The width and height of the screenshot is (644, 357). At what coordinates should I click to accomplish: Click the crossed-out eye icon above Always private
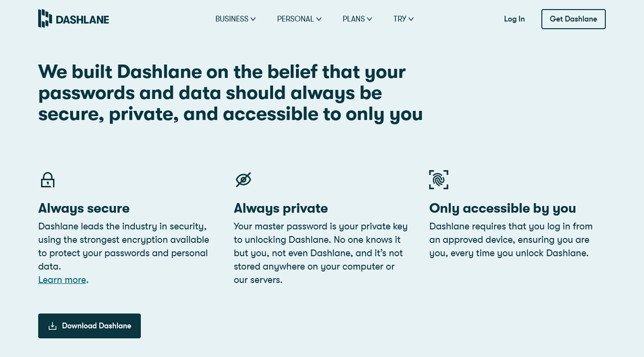pos(243,180)
